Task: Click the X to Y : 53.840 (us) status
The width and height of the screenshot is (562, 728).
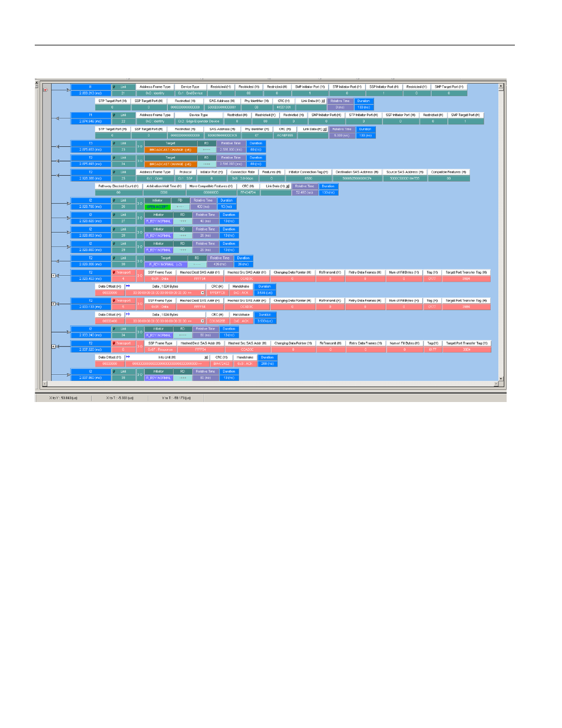Action: point(64,398)
